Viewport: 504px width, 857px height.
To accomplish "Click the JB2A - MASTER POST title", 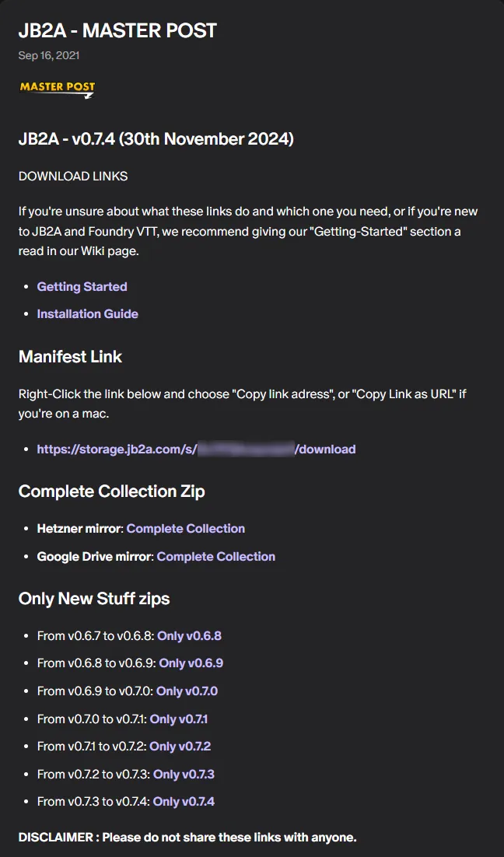I will [x=117, y=30].
